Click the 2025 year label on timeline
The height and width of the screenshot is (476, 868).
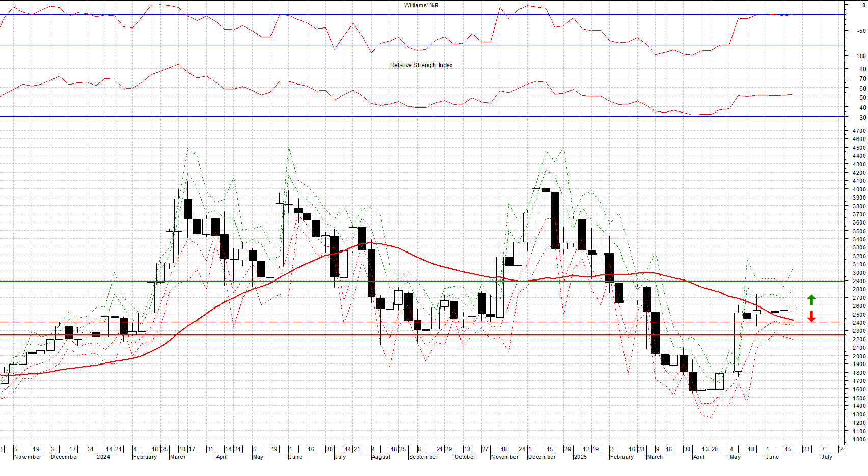point(580,457)
